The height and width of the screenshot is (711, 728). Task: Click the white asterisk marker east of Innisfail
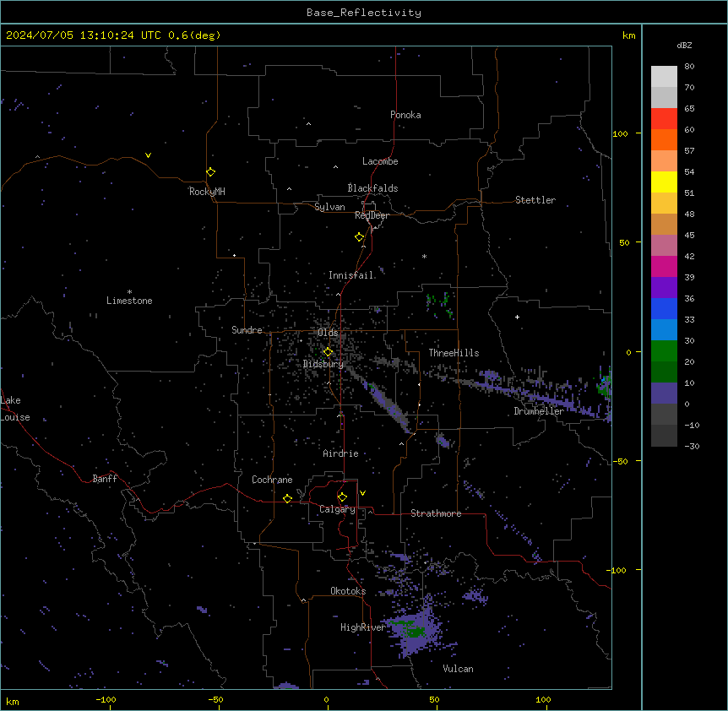pyautogui.click(x=424, y=256)
